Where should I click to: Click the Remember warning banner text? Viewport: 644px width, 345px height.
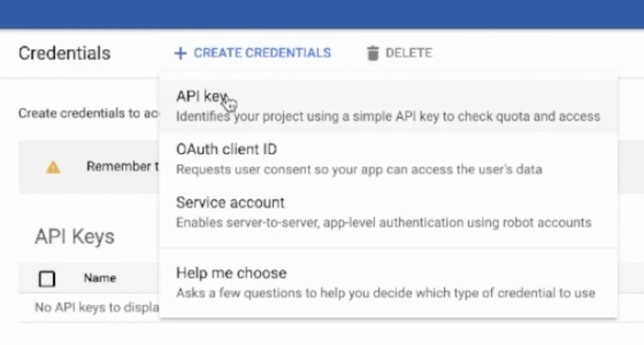coord(122,166)
